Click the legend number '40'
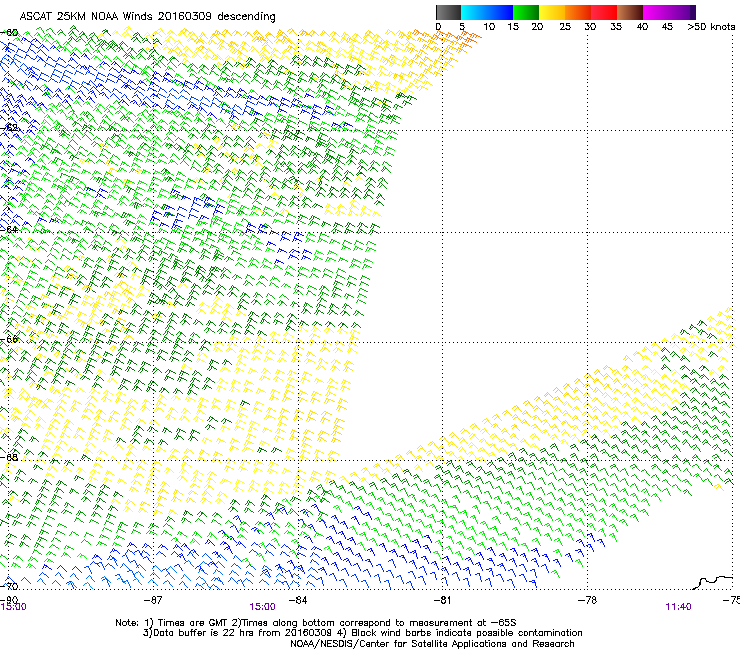This screenshot has width=740, height=650. (x=642, y=26)
